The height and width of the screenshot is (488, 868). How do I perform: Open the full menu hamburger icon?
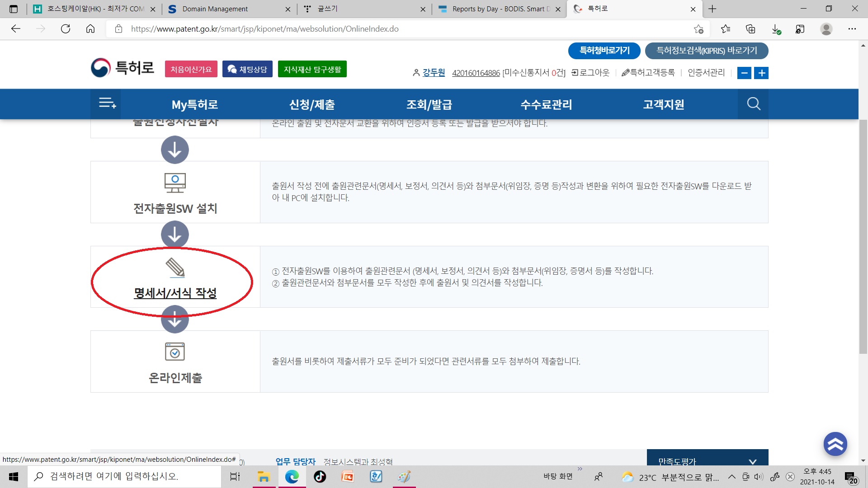click(107, 103)
